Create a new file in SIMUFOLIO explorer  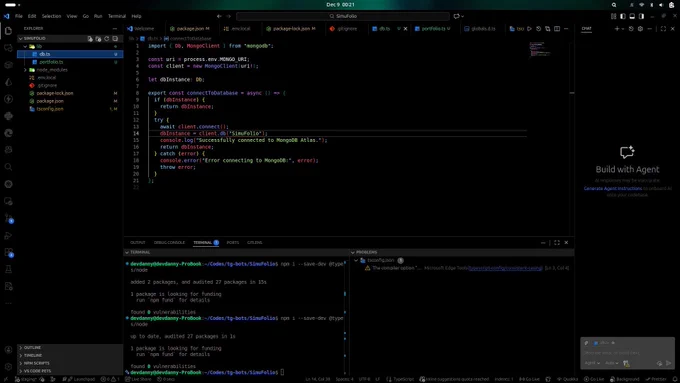[x=90, y=39]
